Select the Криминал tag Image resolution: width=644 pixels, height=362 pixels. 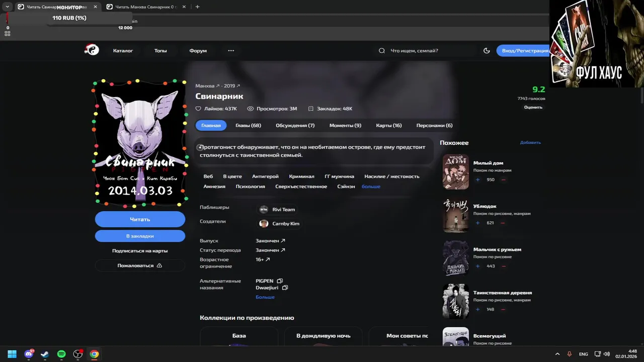[301, 176]
